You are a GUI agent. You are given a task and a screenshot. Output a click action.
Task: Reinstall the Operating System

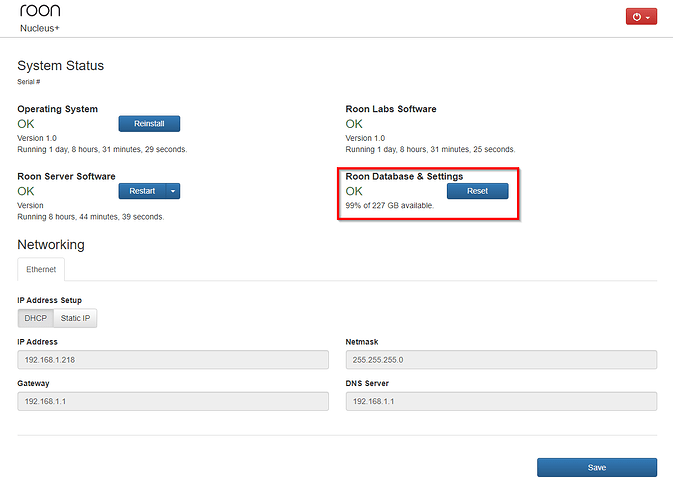click(x=149, y=124)
